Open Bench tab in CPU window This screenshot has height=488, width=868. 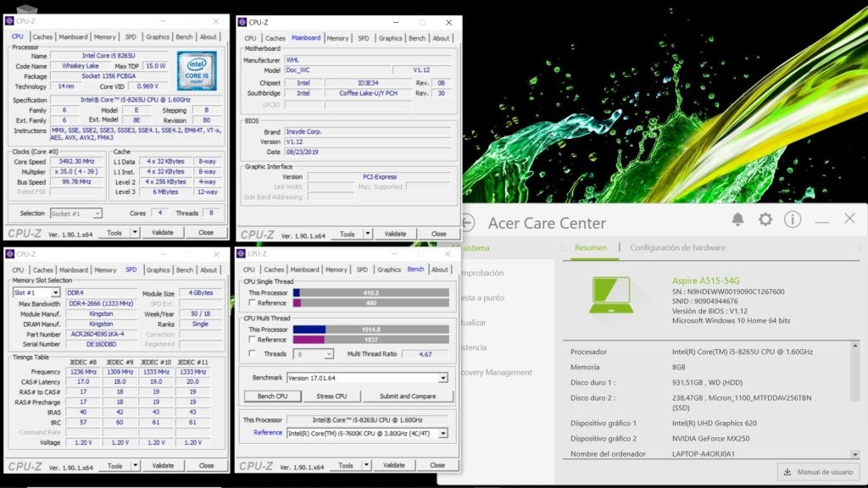[184, 37]
